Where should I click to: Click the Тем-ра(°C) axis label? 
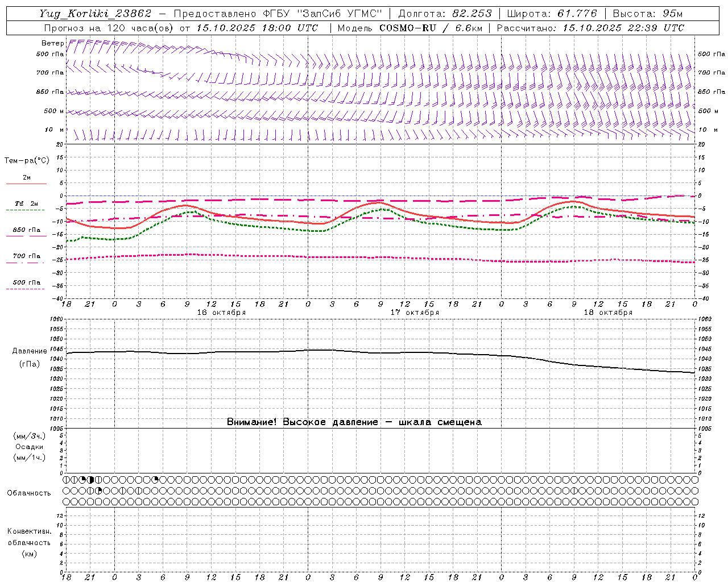(x=27, y=161)
